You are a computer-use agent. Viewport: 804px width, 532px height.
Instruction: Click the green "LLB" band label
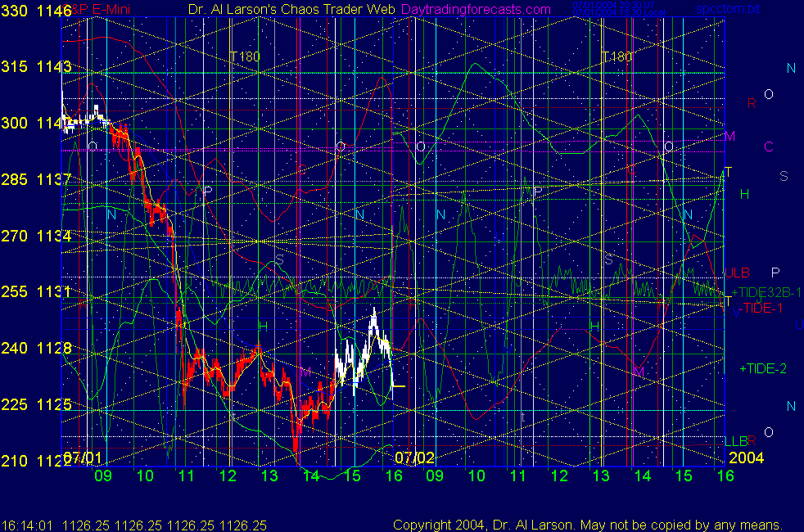pyautogui.click(x=736, y=441)
